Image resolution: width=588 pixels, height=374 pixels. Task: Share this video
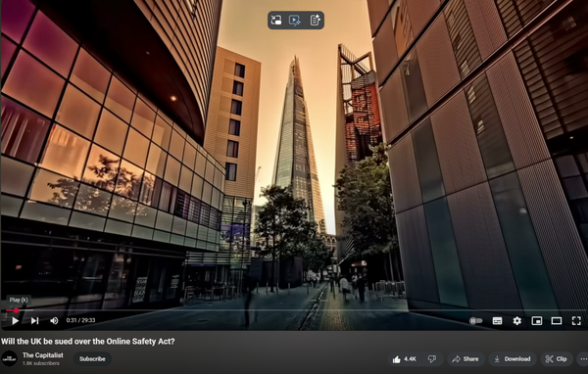(465, 359)
